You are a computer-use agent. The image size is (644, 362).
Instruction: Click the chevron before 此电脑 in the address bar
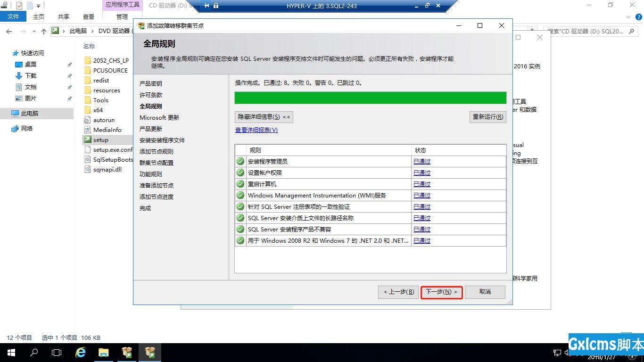[64, 31]
